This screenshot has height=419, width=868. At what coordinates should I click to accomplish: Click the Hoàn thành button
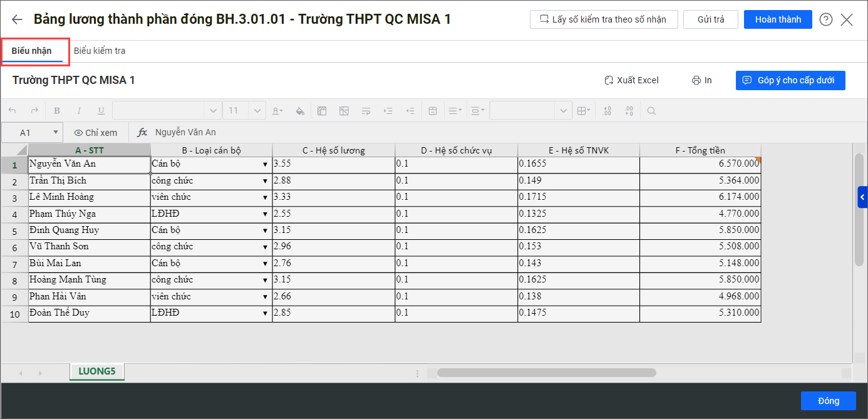pos(778,19)
